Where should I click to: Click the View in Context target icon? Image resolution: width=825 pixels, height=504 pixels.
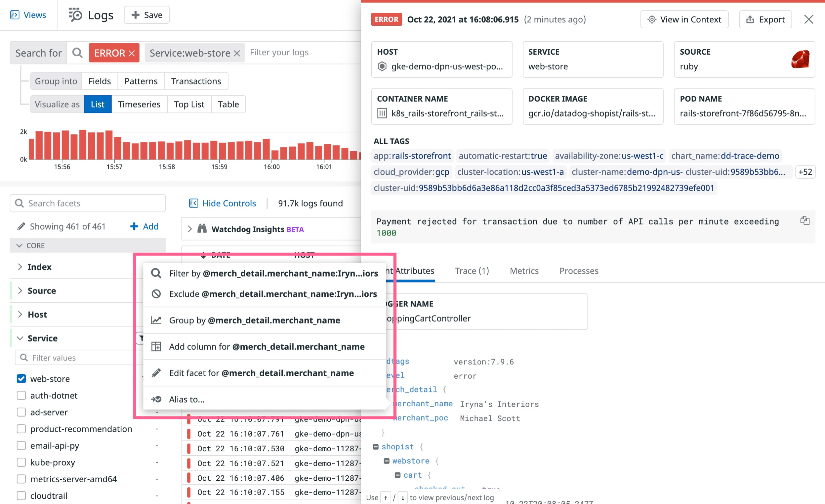point(652,20)
